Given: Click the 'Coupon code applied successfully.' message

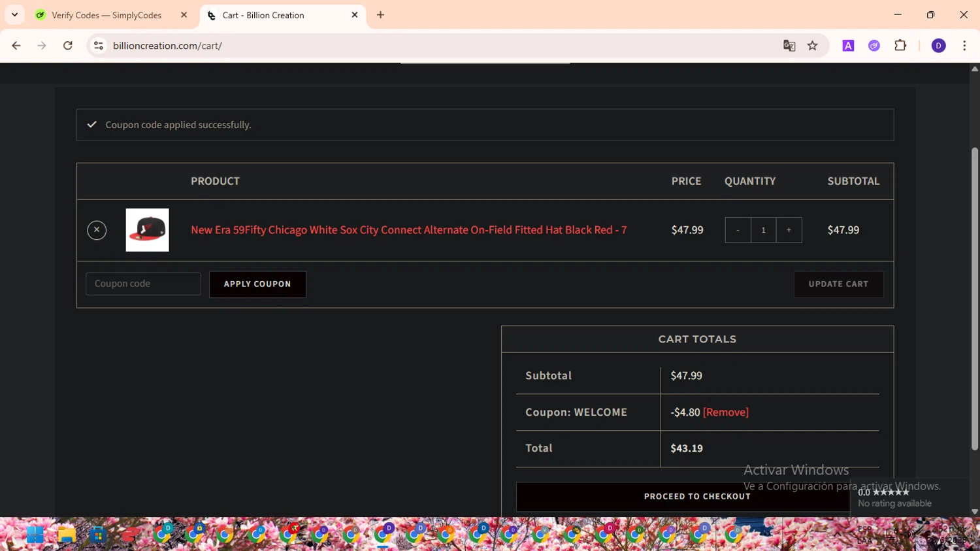Looking at the screenshot, I should tap(178, 125).
